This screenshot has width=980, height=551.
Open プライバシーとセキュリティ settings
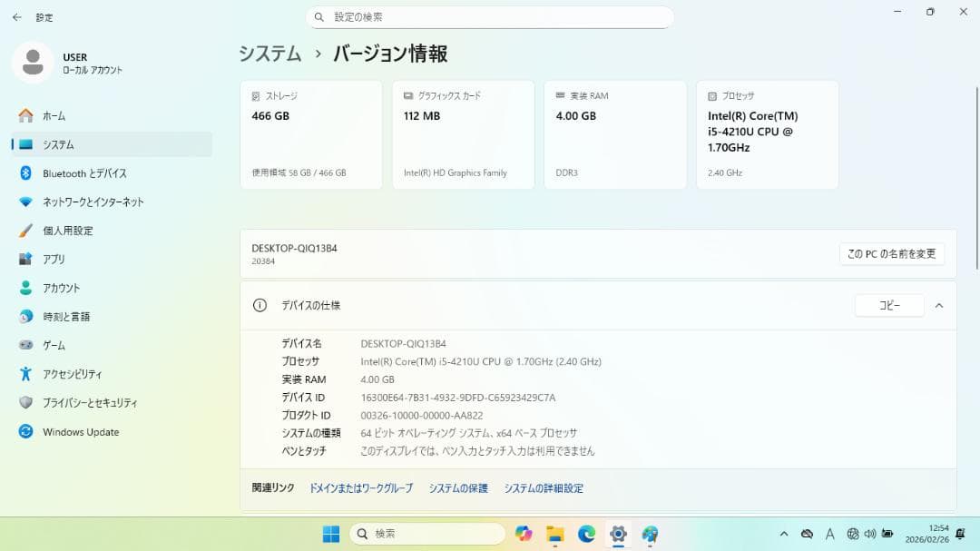click(112, 403)
